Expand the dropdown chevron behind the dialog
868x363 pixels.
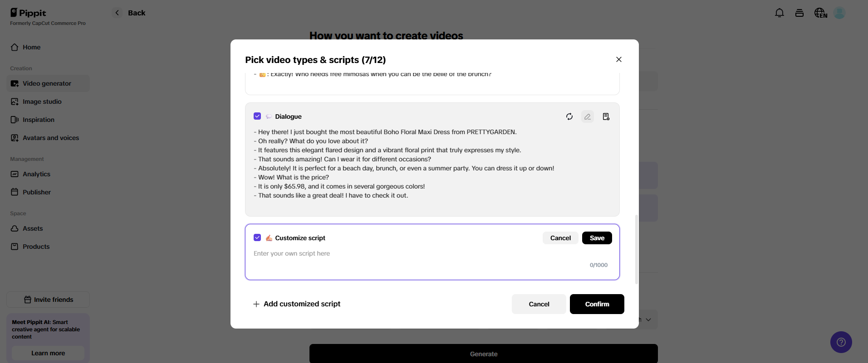point(648,319)
